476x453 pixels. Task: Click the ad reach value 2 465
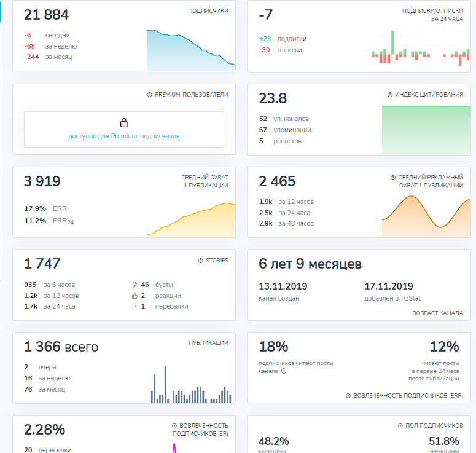277,181
